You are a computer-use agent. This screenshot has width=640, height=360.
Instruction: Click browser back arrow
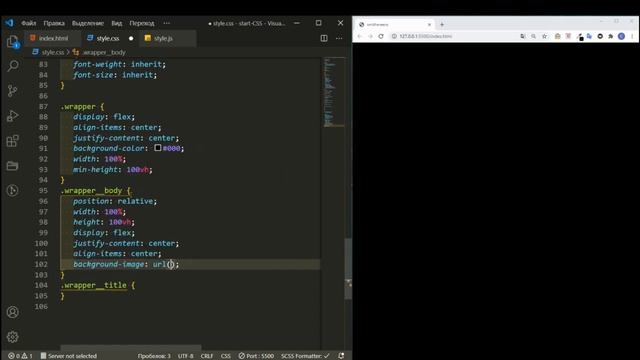(x=360, y=36)
